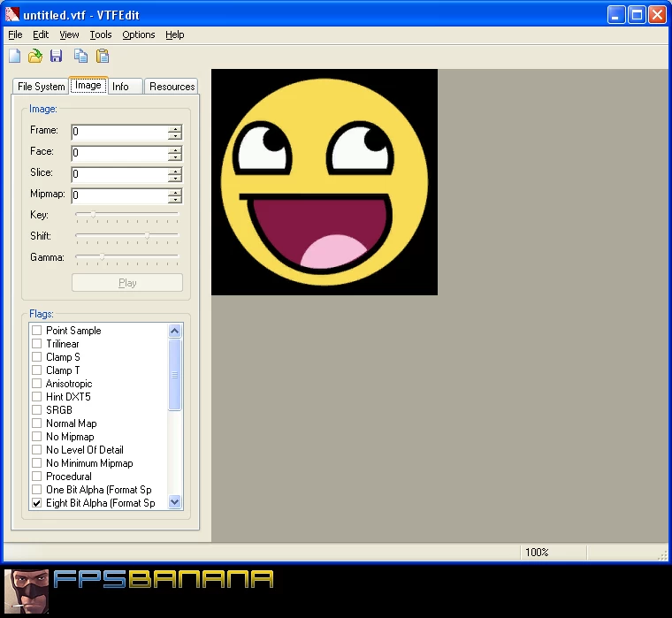Open the Help menu

(175, 34)
